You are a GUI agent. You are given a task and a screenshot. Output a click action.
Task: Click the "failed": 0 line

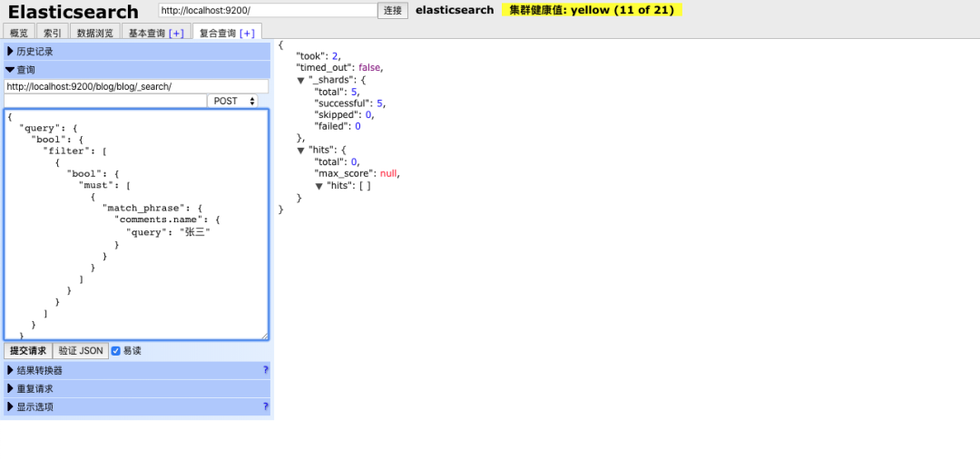coord(338,126)
